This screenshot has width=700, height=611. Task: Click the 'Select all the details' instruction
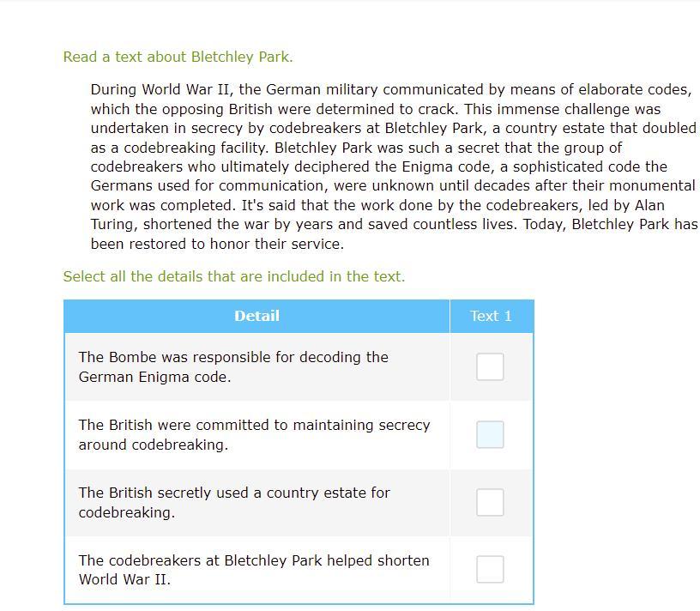(233, 277)
